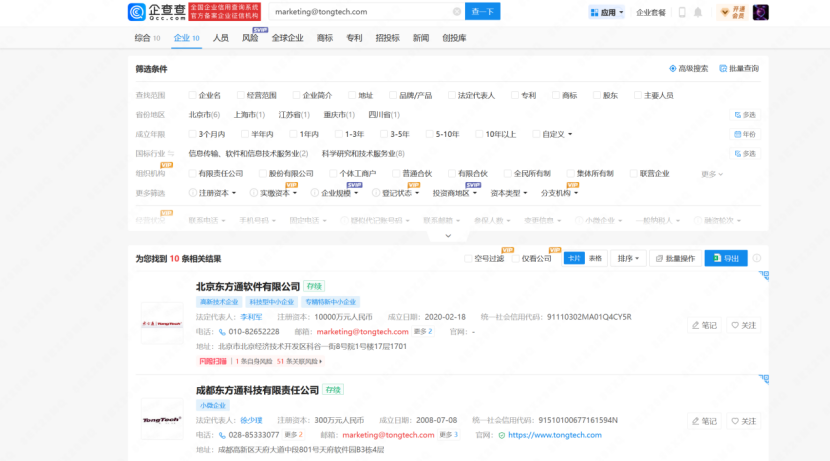Switch to 表格 table view
Image resolution: width=830 pixels, height=461 pixels.
pyautogui.click(x=596, y=258)
